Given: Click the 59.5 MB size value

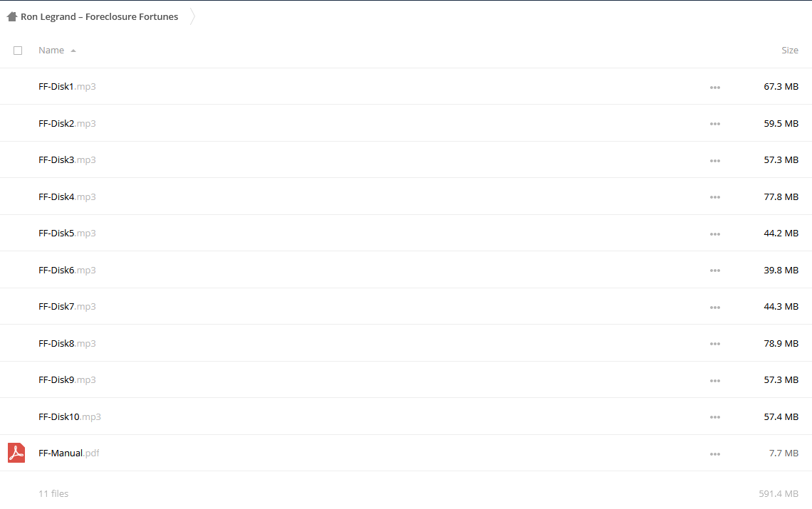Looking at the screenshot, I should tap(781, 123).
